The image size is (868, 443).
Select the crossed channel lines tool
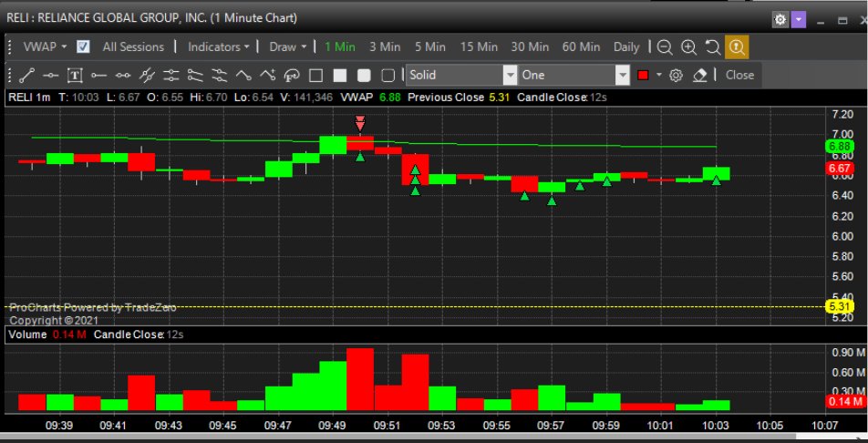[x=219, y=75]
